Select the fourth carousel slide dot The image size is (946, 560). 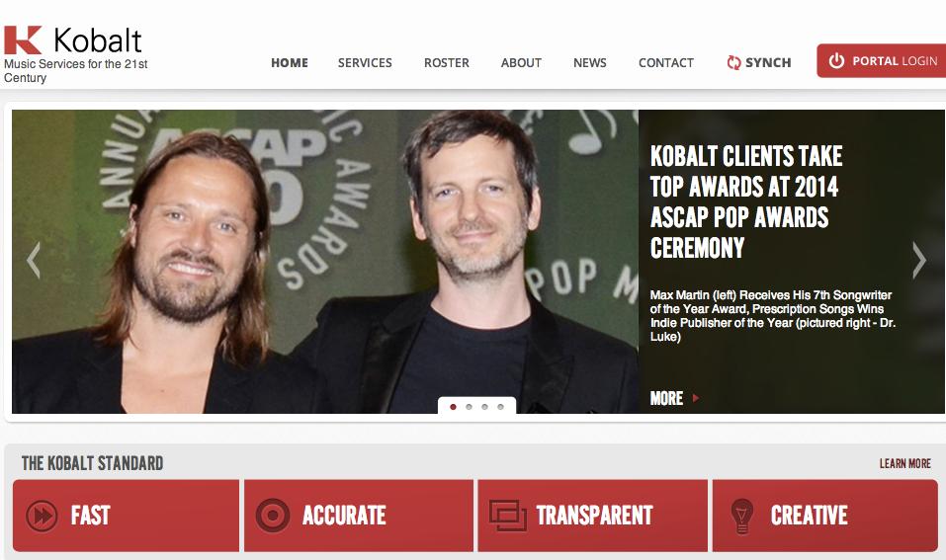click(x=500, y=407)
